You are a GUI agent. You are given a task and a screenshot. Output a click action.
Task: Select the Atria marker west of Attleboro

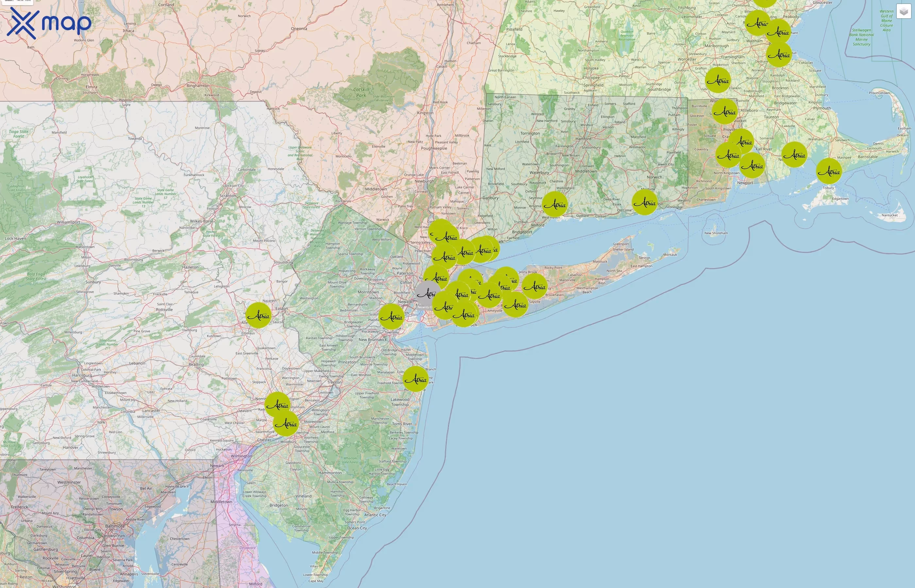[725, 111]
